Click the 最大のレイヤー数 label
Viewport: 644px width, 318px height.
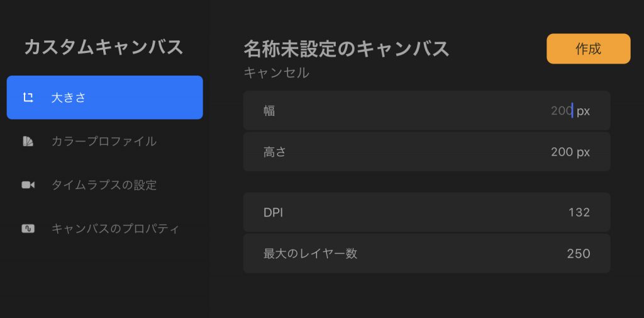[310, 253]
